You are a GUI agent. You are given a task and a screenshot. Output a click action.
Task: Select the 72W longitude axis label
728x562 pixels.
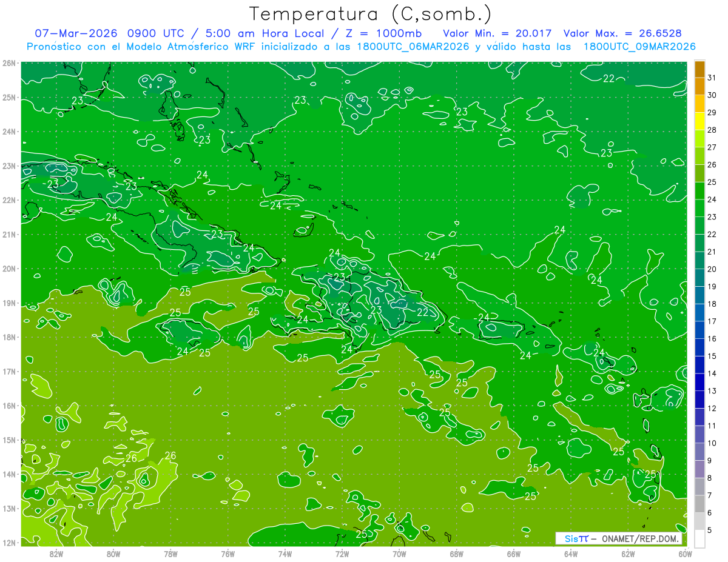342,554
